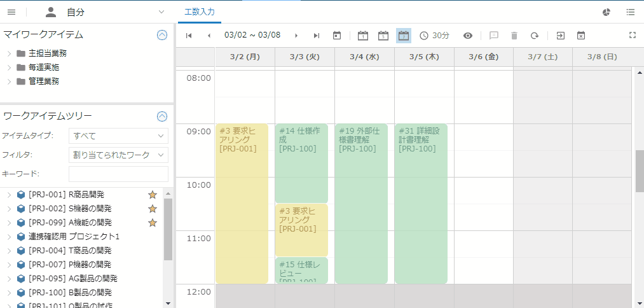Click the calendar with X icon

(x=581, y=36)
